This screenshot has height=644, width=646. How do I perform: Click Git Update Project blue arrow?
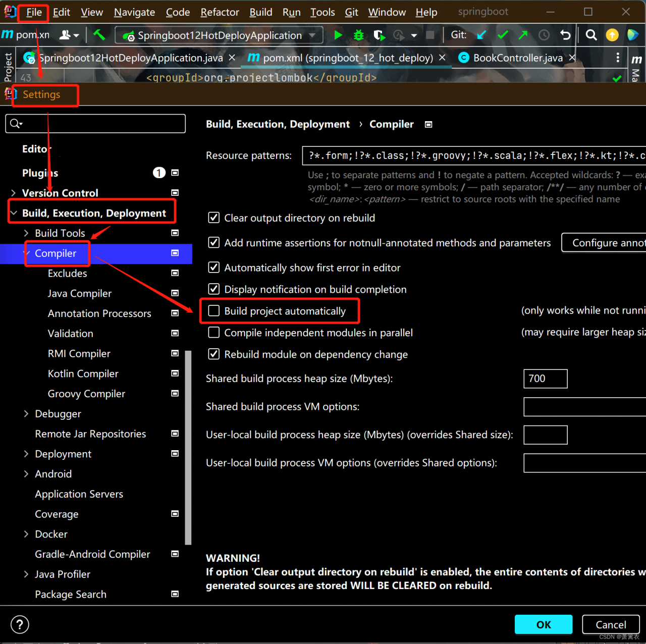pyautogui.click(x=481, y=35)
